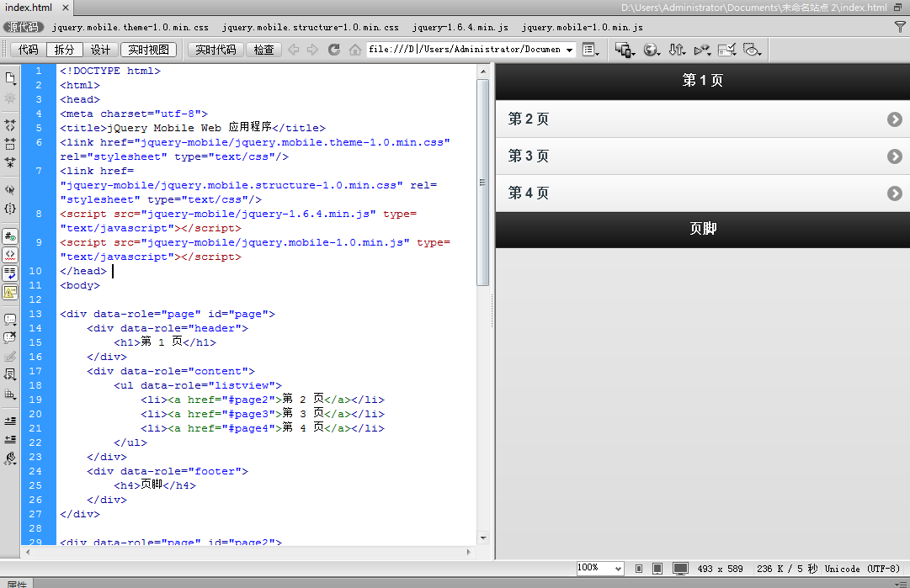Collapse Full Tag in the coding toolbar
This screenshot has height=588, width=910.
(9, 124)
